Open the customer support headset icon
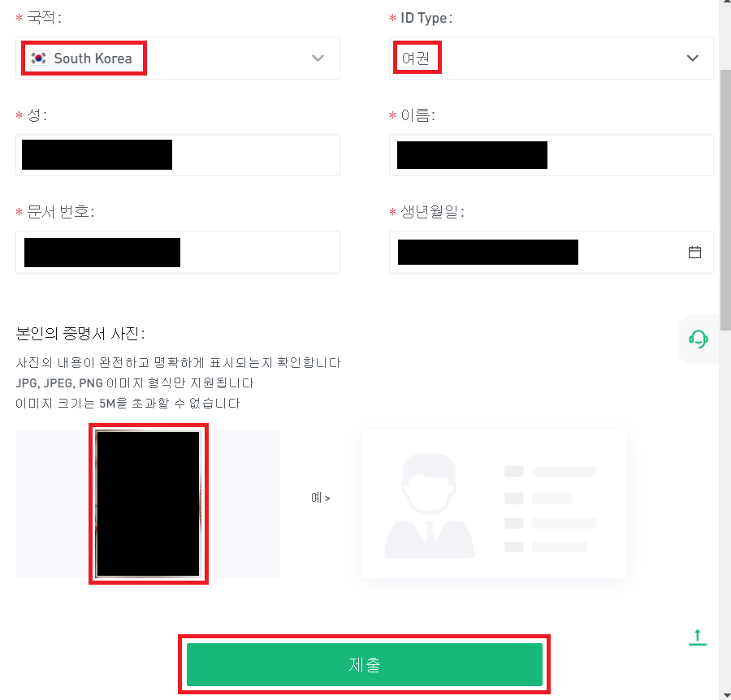 pos(699,339)
